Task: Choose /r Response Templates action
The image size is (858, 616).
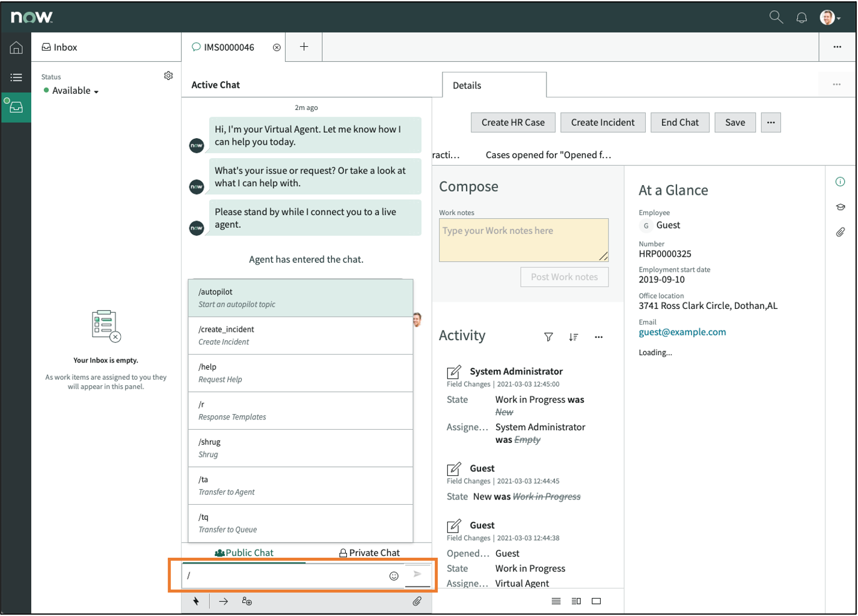Action: pyautogui.click(x=301, y=411)
